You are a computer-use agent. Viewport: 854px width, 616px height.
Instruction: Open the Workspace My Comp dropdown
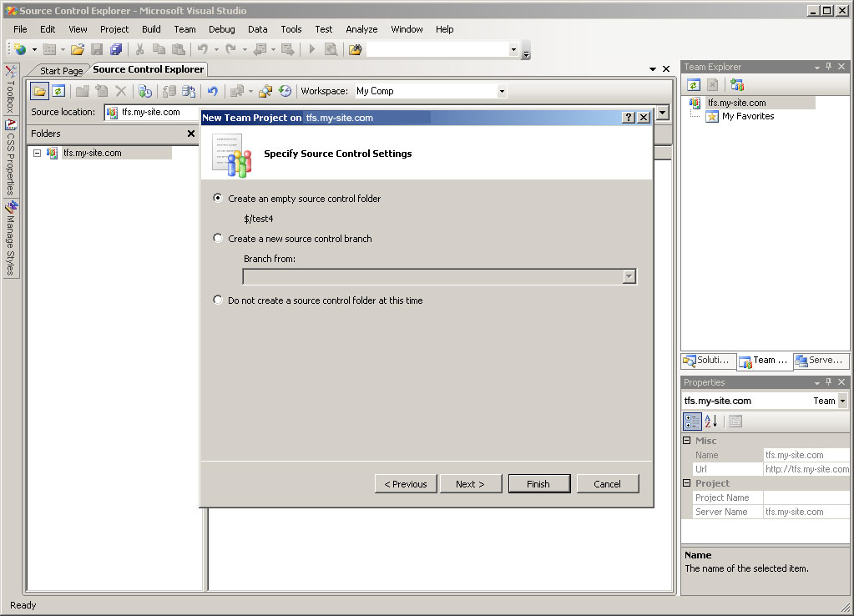tap(502, 91)
